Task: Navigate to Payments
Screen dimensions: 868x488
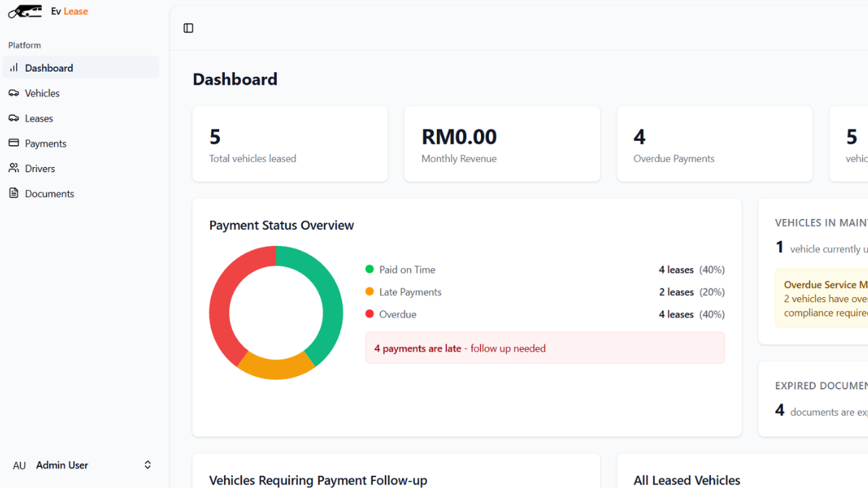Action: pos(81,143)
